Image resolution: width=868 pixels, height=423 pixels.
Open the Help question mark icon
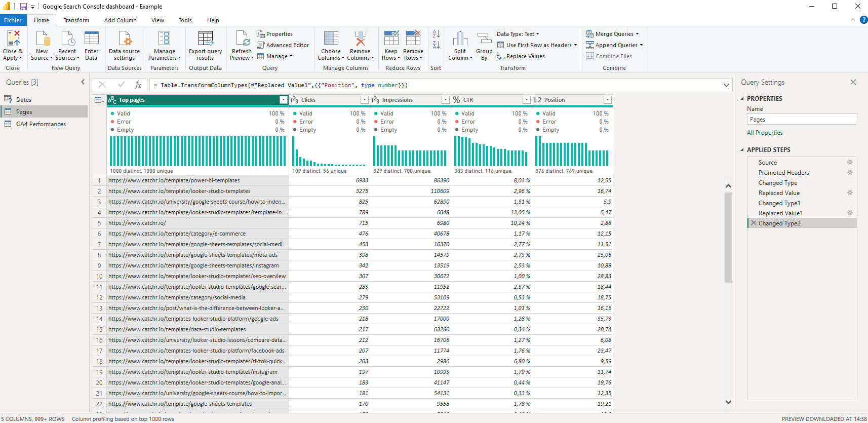click(863, 20)
